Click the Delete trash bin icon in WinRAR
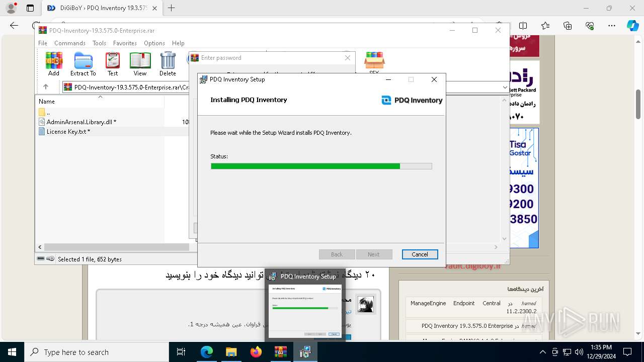644x362 pixels. coord(168,64)
